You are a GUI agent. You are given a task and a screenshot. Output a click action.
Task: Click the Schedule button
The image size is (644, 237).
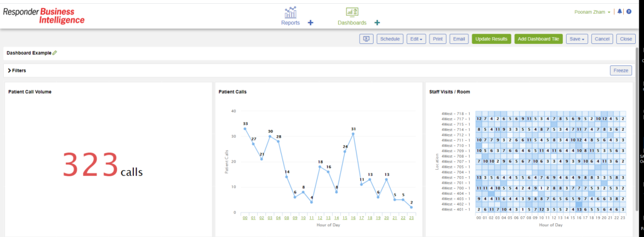click(390, 39)
